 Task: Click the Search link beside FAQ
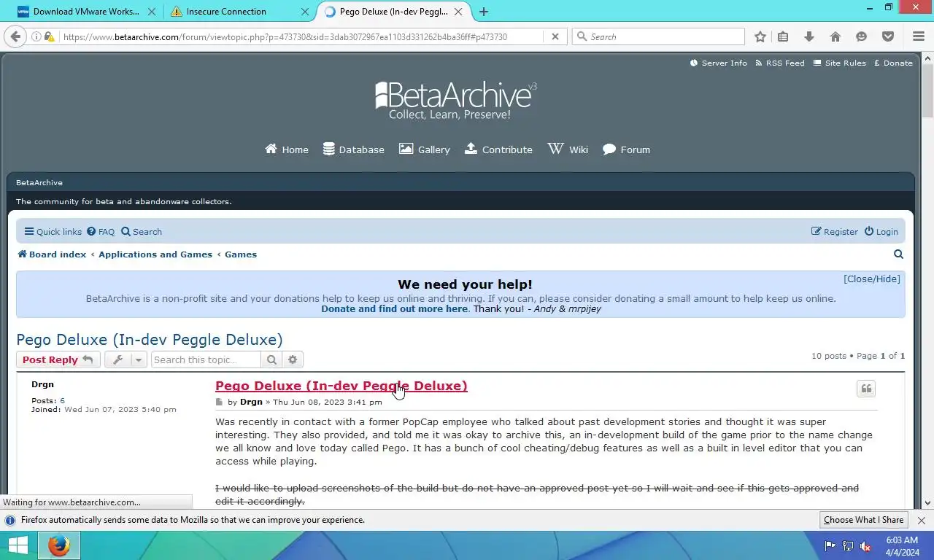(x=142, y=232)
